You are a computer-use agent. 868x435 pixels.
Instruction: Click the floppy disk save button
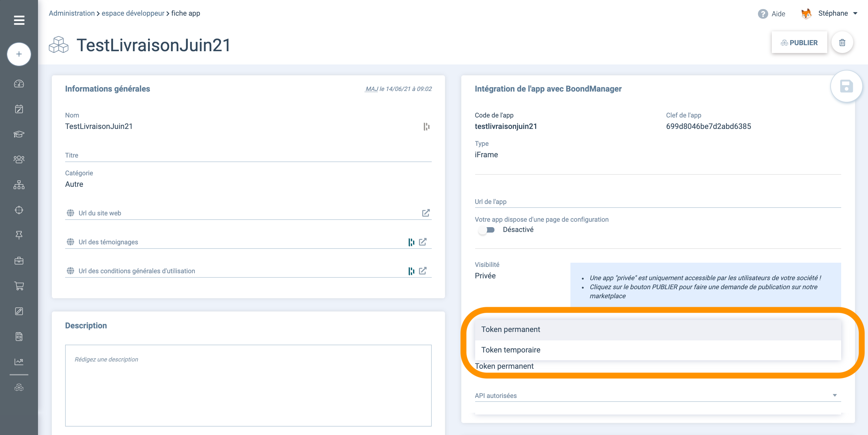click(846, 86)
